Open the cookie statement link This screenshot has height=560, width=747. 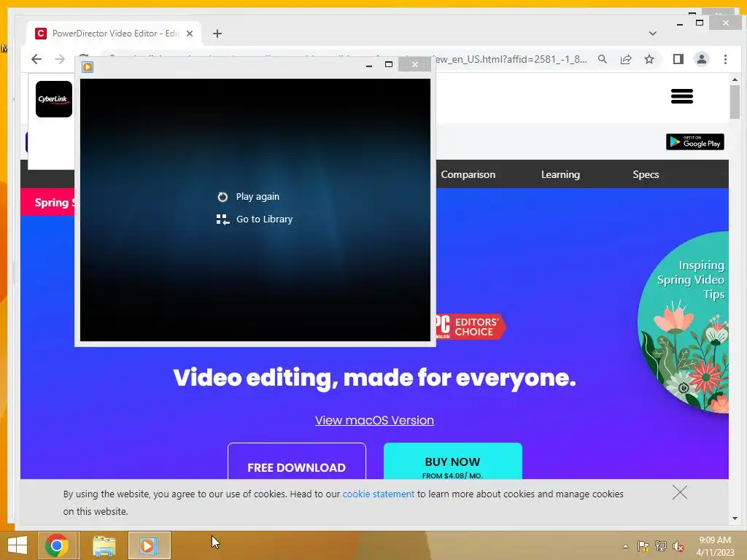[379, 494]
